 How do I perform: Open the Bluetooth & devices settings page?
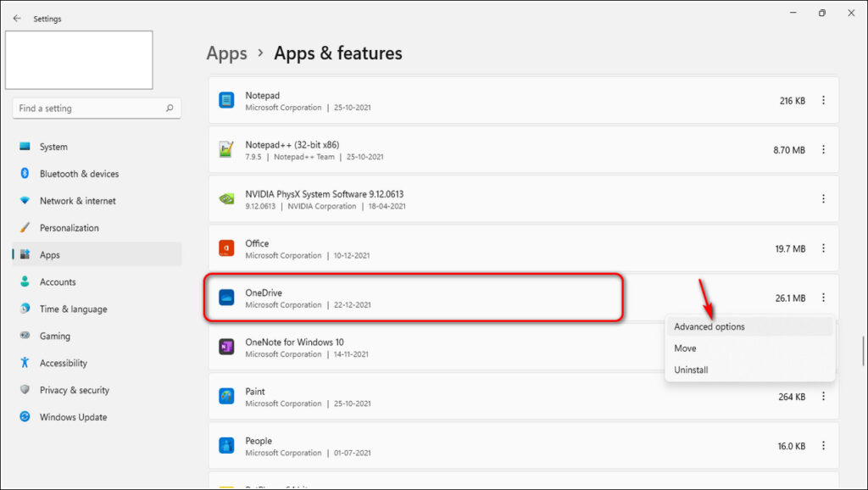[x=97, y=173]
